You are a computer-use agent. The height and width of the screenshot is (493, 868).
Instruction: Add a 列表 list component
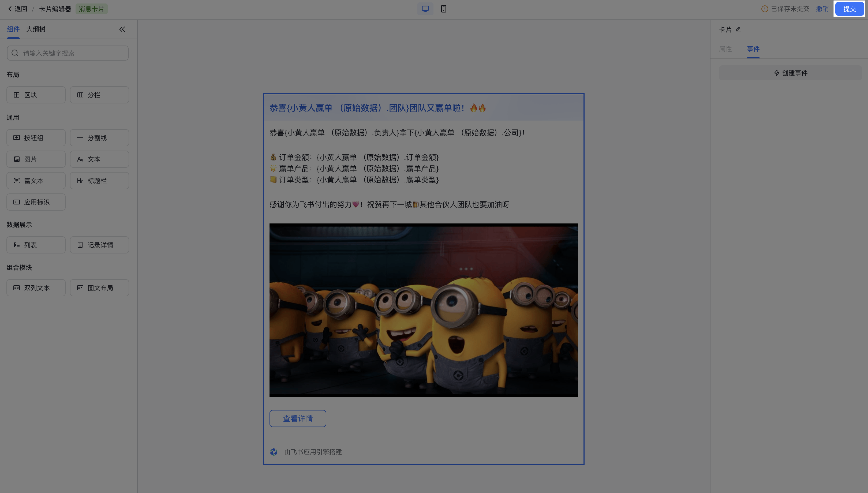[36, 245]
